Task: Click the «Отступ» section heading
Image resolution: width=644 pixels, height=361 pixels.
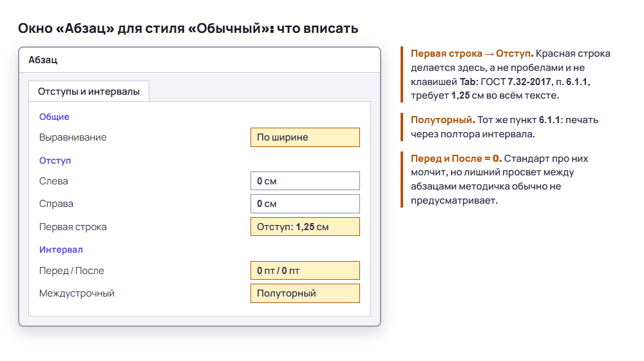Action: (x=55, y=161)
